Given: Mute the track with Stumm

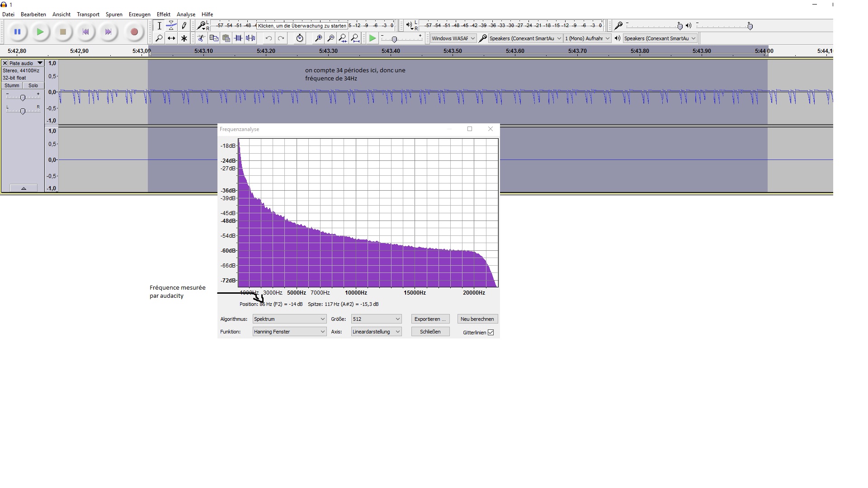Looking at the screenshot, I should (x=12, y=85).
